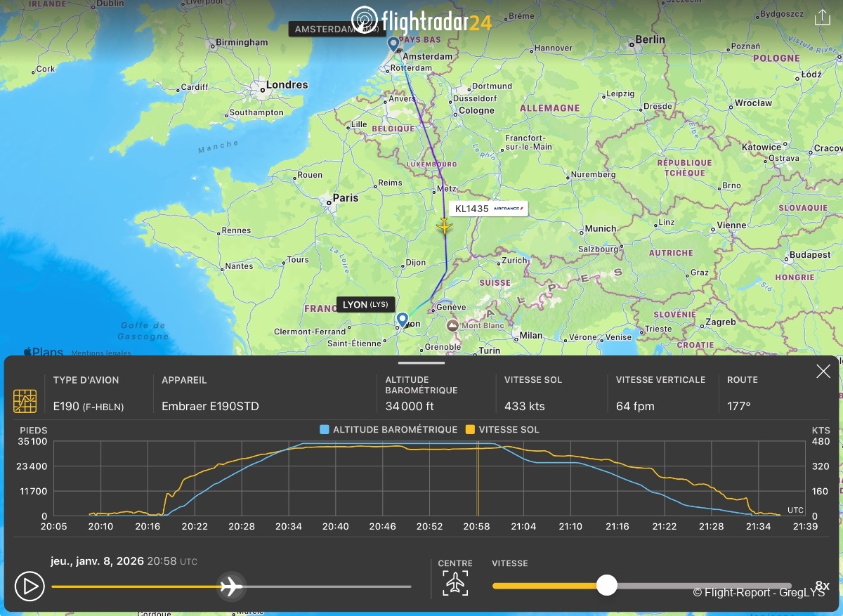
Task: Click the airplane handle on playback timeline
Action: click(x=230, y=586)
